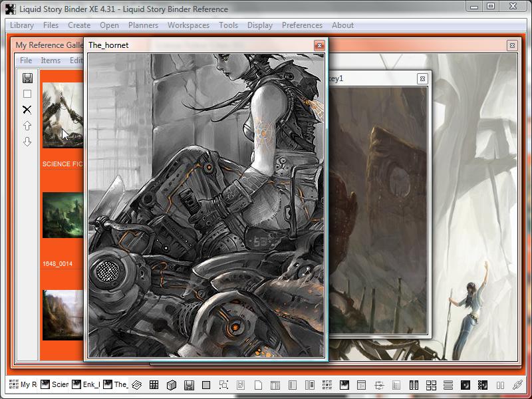
Task: Open the Preferences menu
Action: [302, 25]
